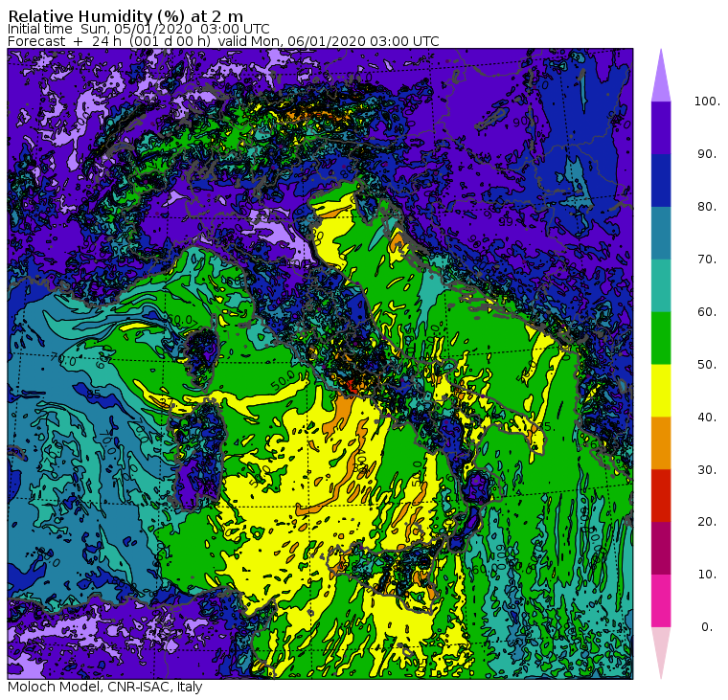Click the 40-50 yellow colorbar segment
Screen dimensions: 728x700
coord(661,391)
